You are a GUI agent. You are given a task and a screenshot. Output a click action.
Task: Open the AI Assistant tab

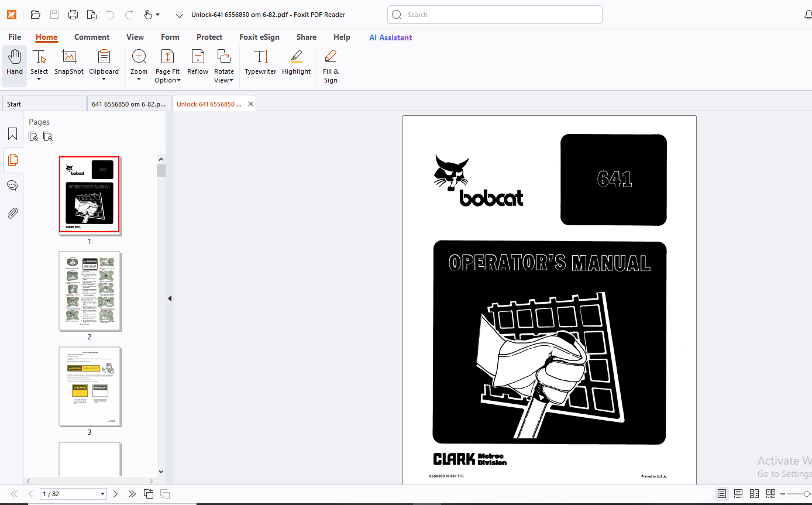pos(390,37)
